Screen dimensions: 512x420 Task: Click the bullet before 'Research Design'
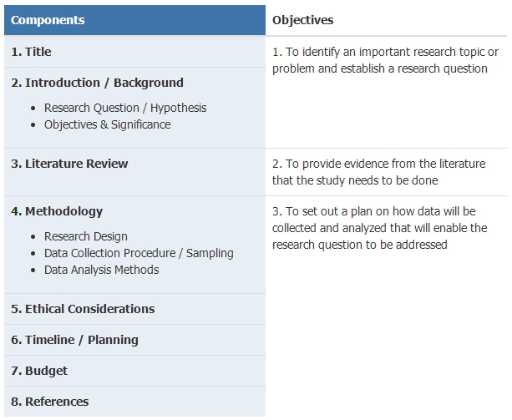[x=33, y=237]
